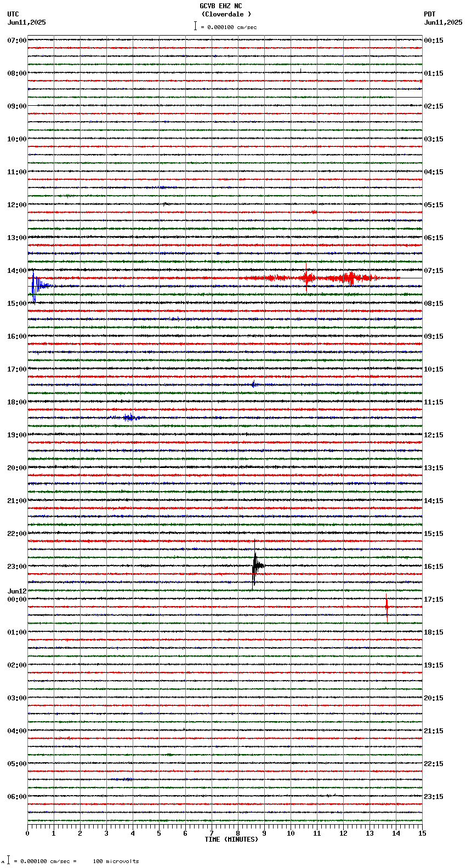Click the 00:00 UTC row label
Image resolution: width=466 pixels, height=868 pixels.
coord(17,599)
